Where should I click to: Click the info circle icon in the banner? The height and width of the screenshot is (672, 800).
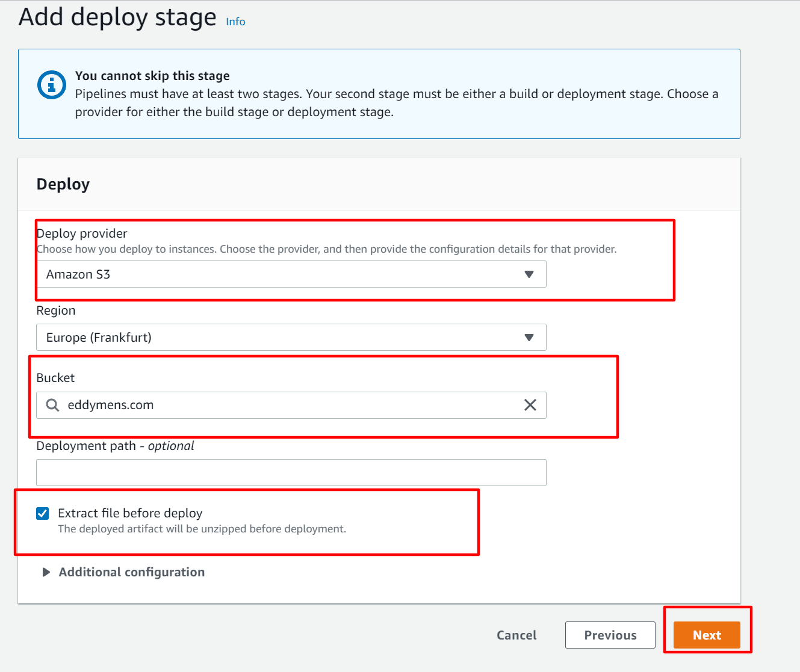[52, 85]
